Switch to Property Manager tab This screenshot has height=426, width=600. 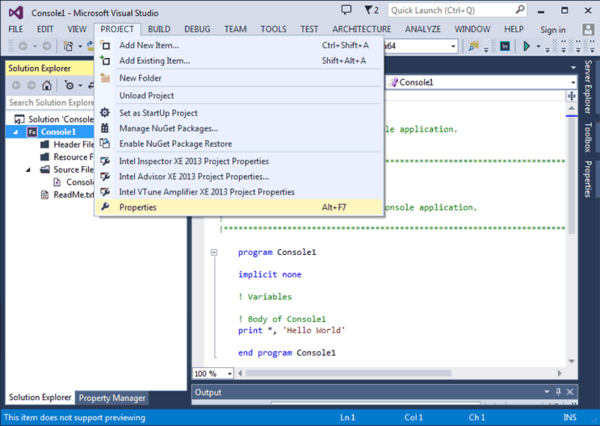111,398
